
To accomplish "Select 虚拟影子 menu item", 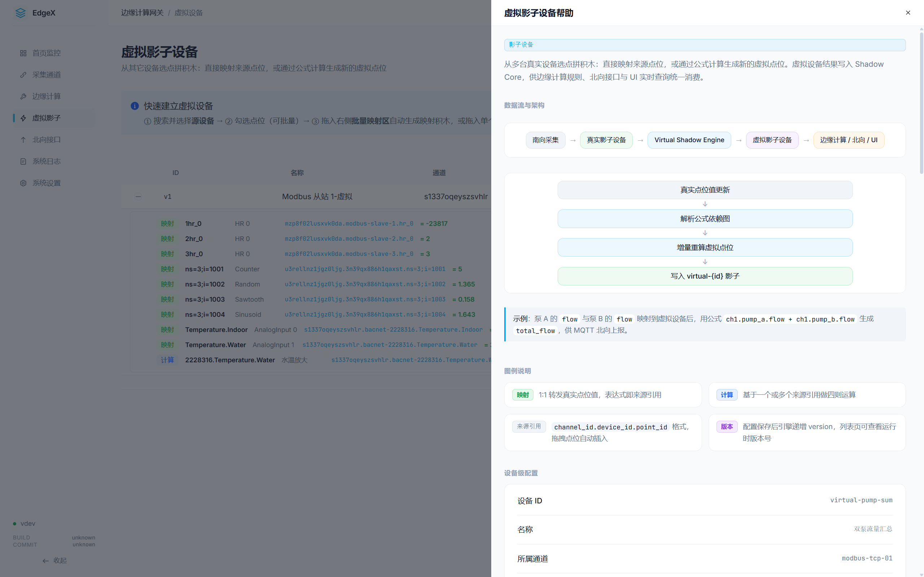I will pyautogui.click(x=54, y=118).
